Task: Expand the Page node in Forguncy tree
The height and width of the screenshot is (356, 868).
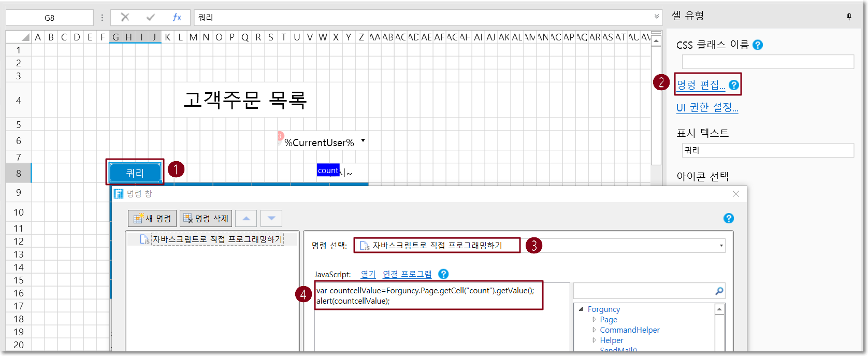Action: tap(594, 320)
